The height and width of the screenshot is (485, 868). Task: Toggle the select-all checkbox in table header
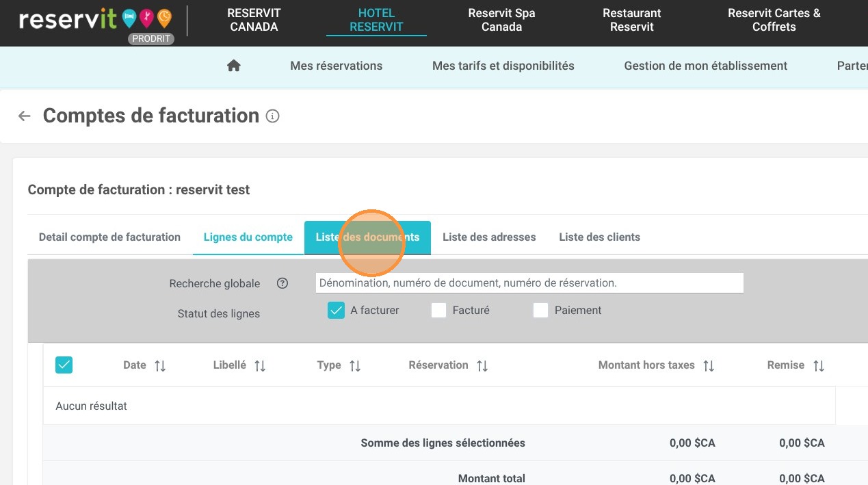[x=64, y=365]
